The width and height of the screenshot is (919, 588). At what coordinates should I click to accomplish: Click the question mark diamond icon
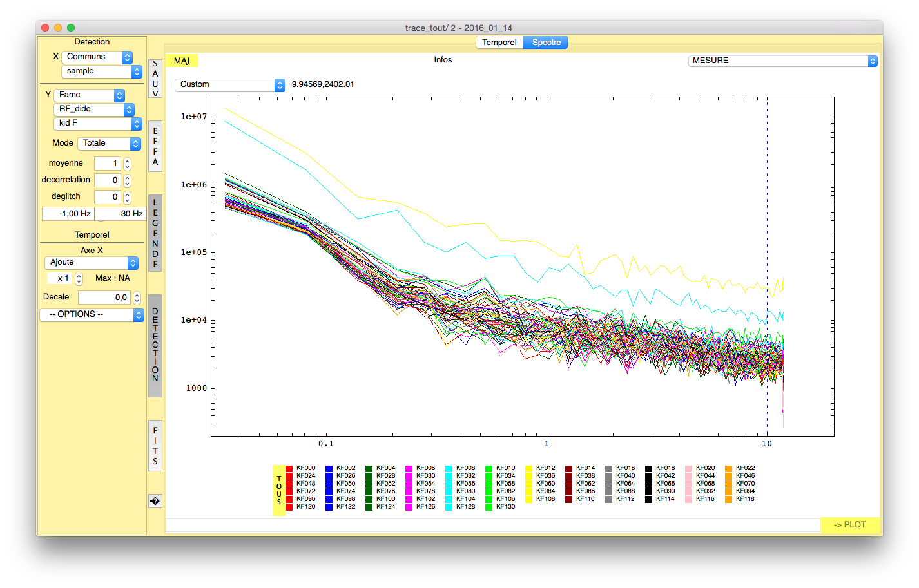(155, 501)
